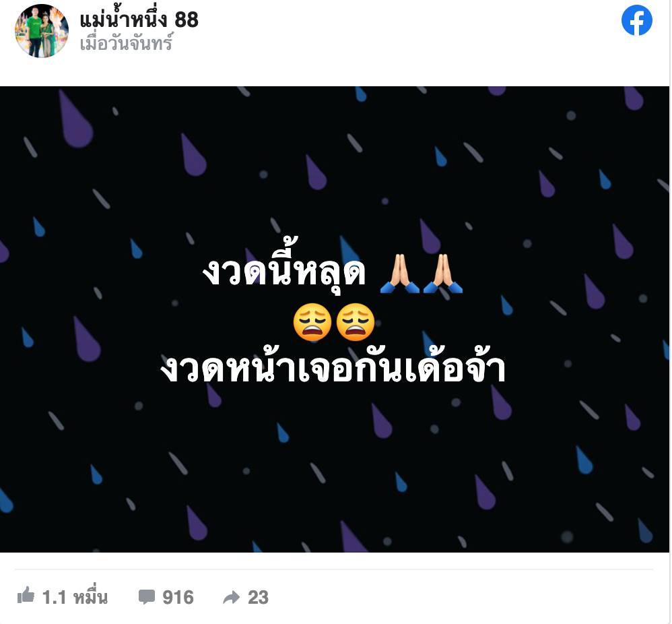The height and width of the screenshot is (624, 672).
Task: Click the thumbs-up like icon
Action: click(x=26, y=595)
